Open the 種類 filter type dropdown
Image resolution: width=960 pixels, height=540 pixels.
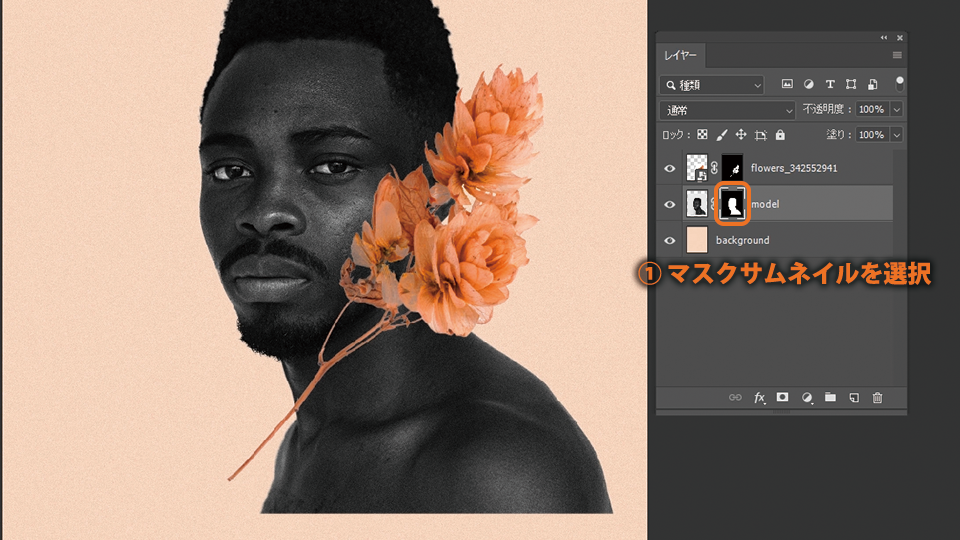click(712, 85)
